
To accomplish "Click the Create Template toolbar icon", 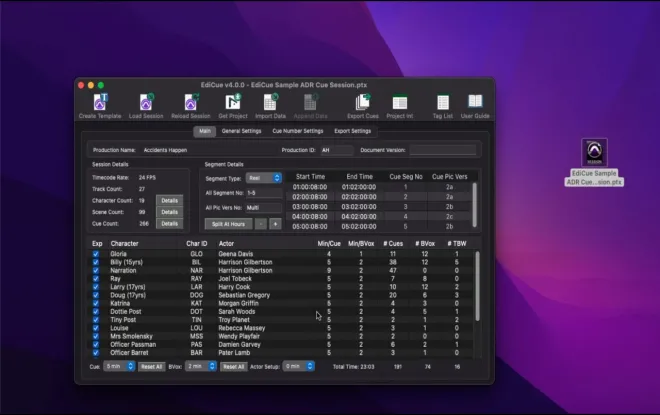I will tap(100, 106).
